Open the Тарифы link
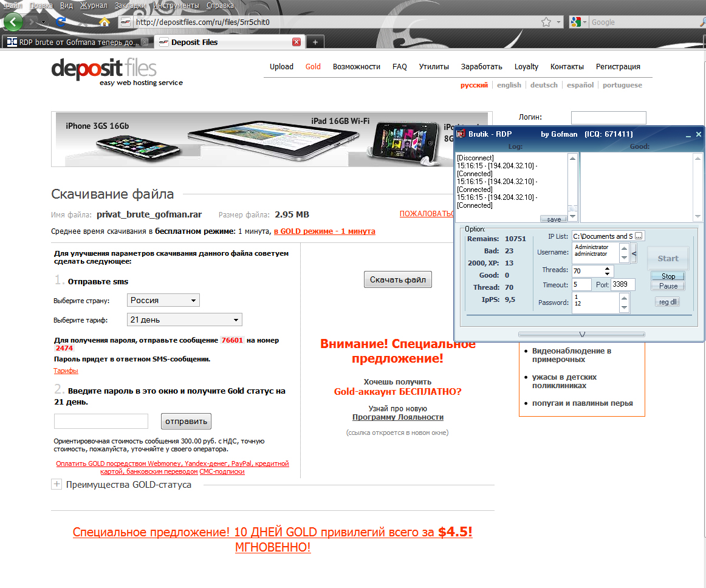The width and height of the screenshot is (706, 588). pos(66,371)
